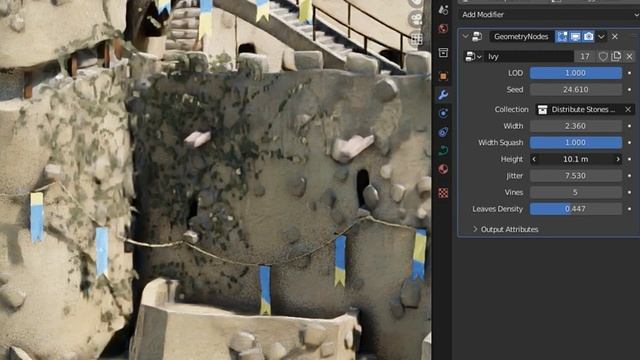Open the Object Constraints tab

pos(443,132)
